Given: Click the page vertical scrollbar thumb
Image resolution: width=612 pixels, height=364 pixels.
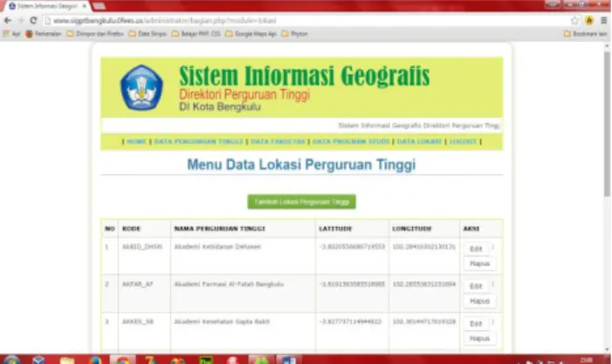Looking at the screenshot, I should coord(607,123).
